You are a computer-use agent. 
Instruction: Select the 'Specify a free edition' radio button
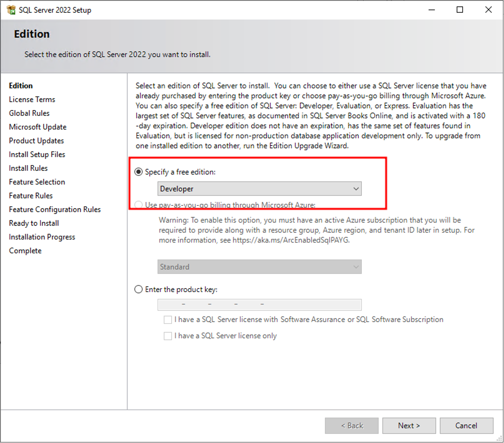click(139, 172)
